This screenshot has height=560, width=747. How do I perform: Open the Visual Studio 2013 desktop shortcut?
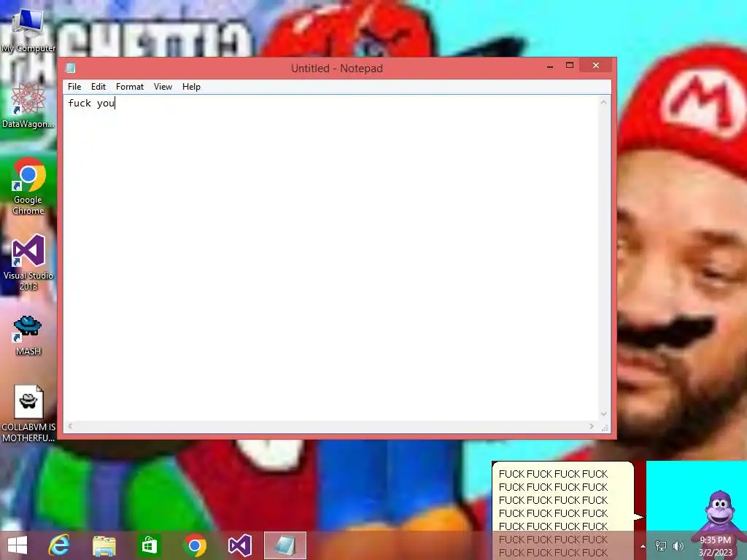click(28, 262)
